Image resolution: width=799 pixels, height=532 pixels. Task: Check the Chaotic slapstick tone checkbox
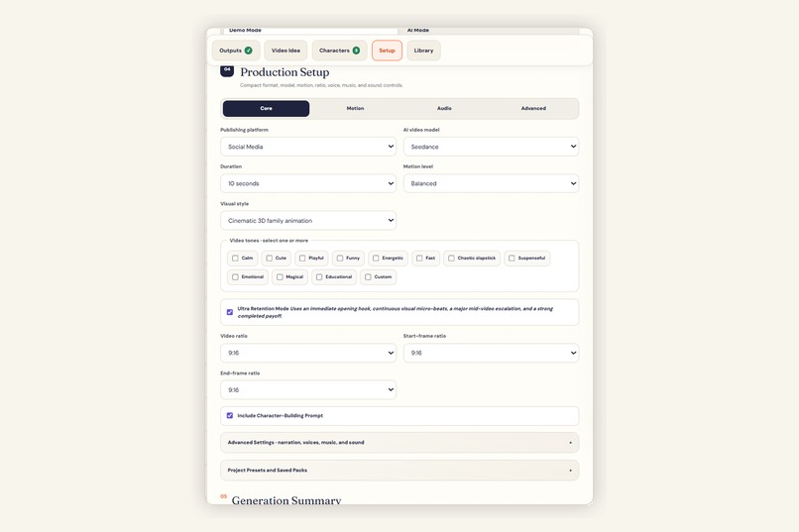click(x=451, y=259)
